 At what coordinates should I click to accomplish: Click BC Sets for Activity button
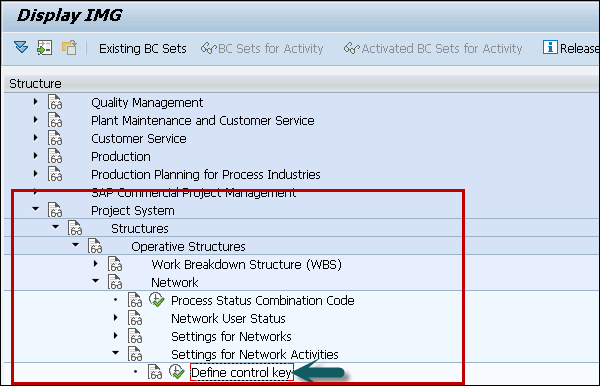tap(262, 49)
